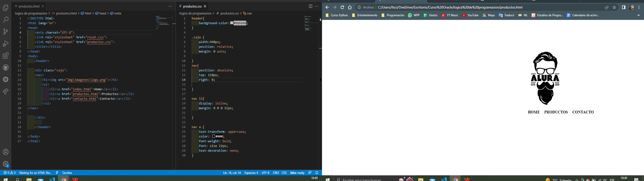644x181 pixels.
Task: Click the Alura logo image on the page
Action: (545, 78)
